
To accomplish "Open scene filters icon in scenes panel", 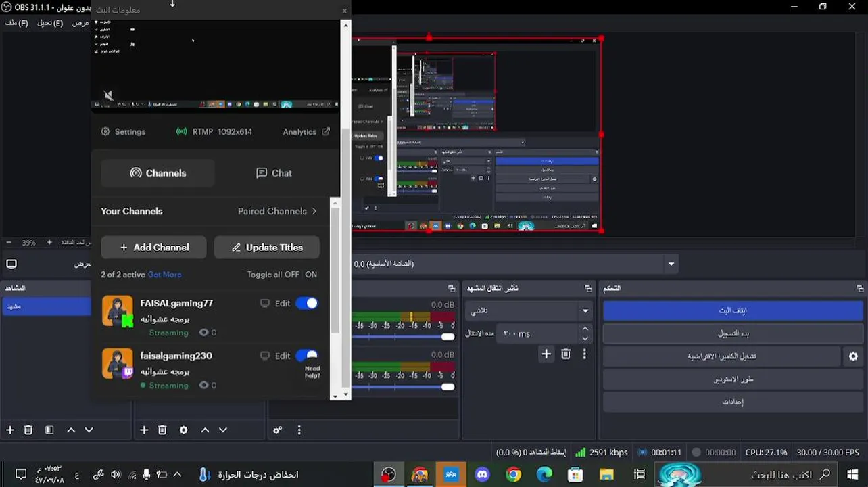I will (49, 430).
